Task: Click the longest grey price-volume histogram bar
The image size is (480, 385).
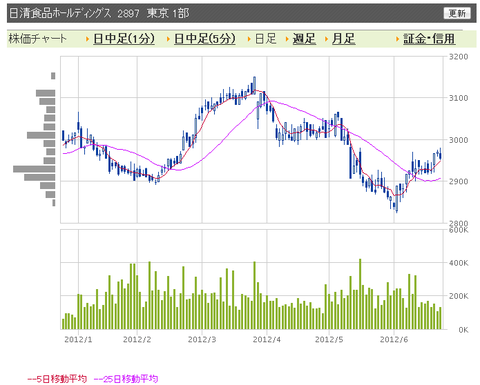Action: tap(34, 169)
